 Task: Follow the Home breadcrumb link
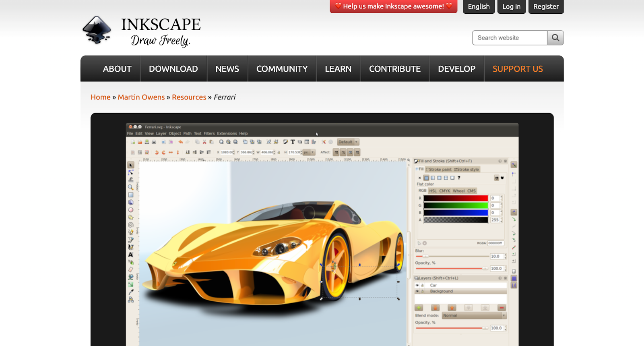(x=101, y=97)
